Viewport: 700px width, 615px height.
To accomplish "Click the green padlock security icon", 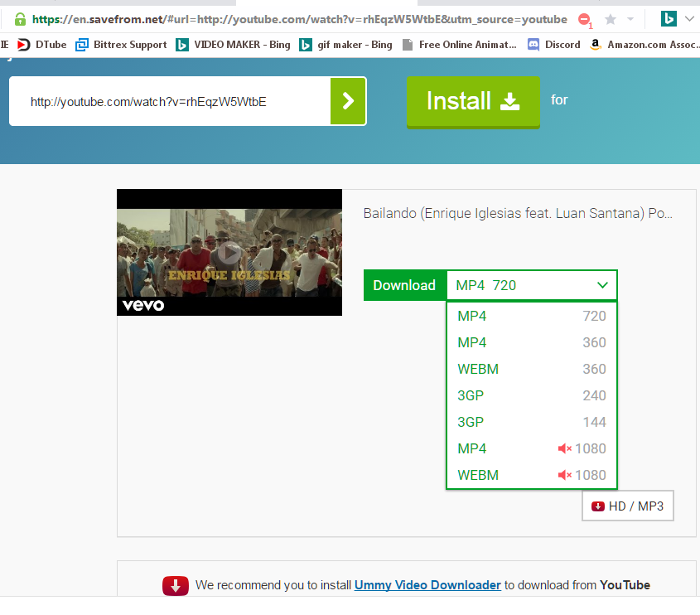I will (20, 19).
